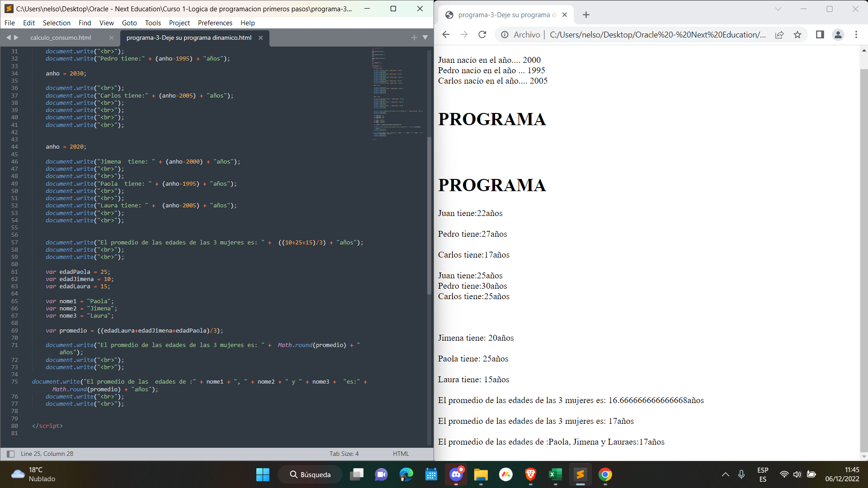
Task: Close the programa-3 Chrome tab
Action: [x=565, y=14]
